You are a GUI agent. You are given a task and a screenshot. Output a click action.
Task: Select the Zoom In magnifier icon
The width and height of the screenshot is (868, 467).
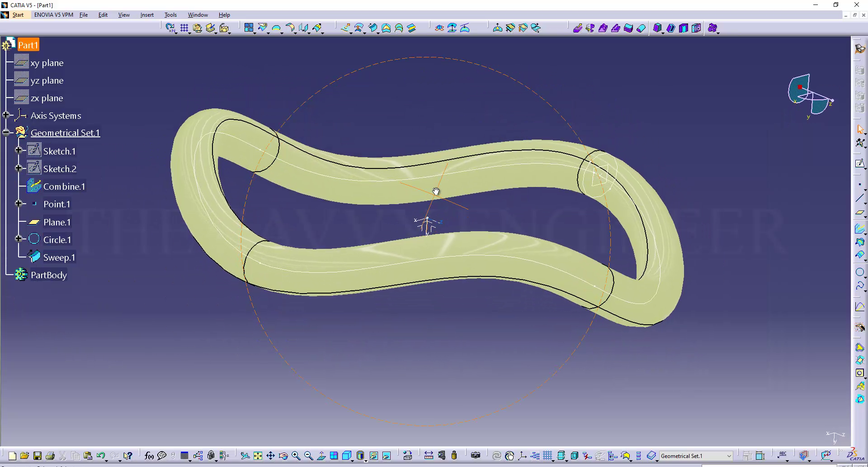coord(296,456)
